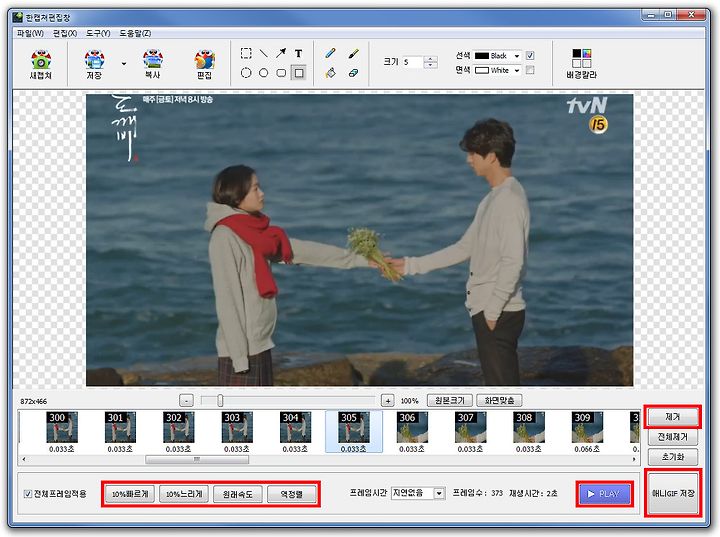Increase the 크기 size with up arrow

[x=430, y=59]
